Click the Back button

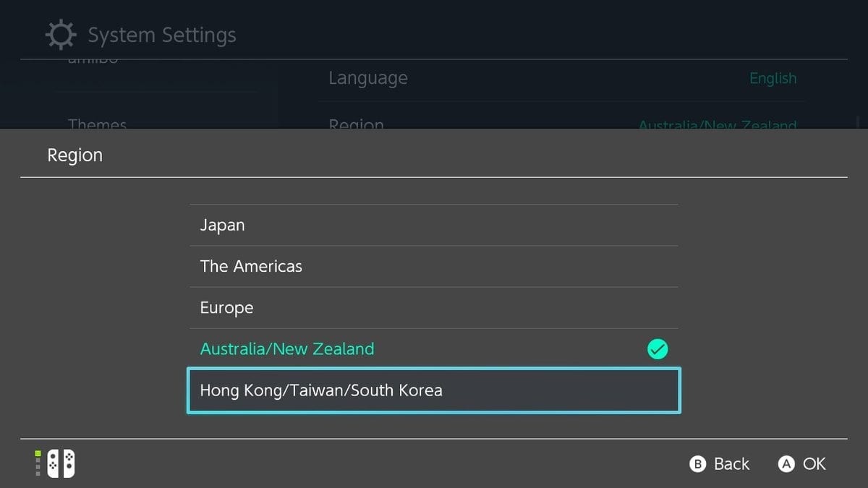click(x=720, y=463)
